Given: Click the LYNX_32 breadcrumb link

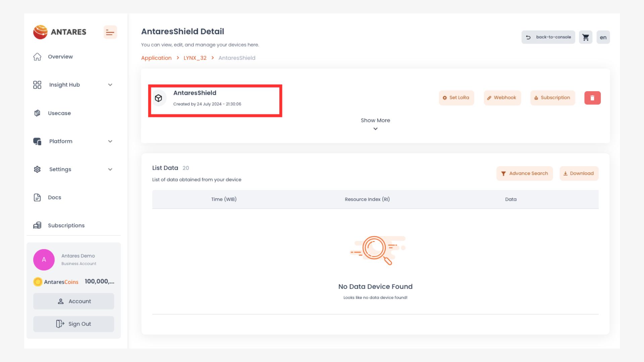Looking at the screenshot, I should point(195,58).
